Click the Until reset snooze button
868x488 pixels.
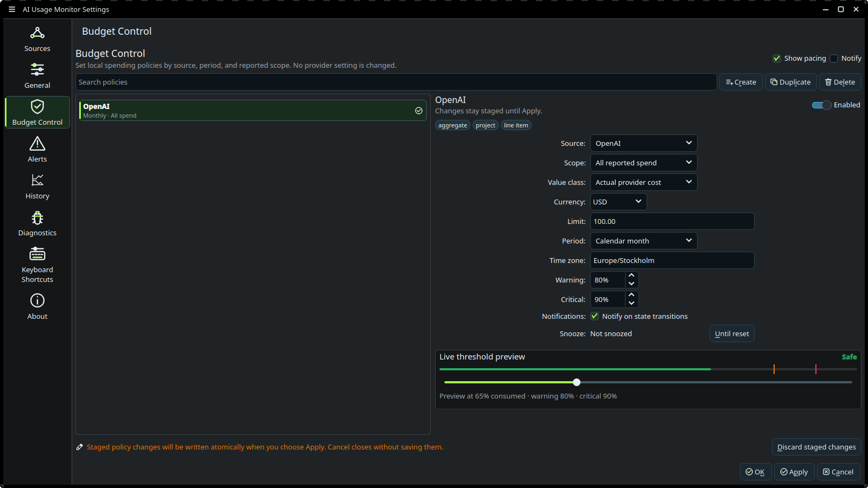click(732, 333)
